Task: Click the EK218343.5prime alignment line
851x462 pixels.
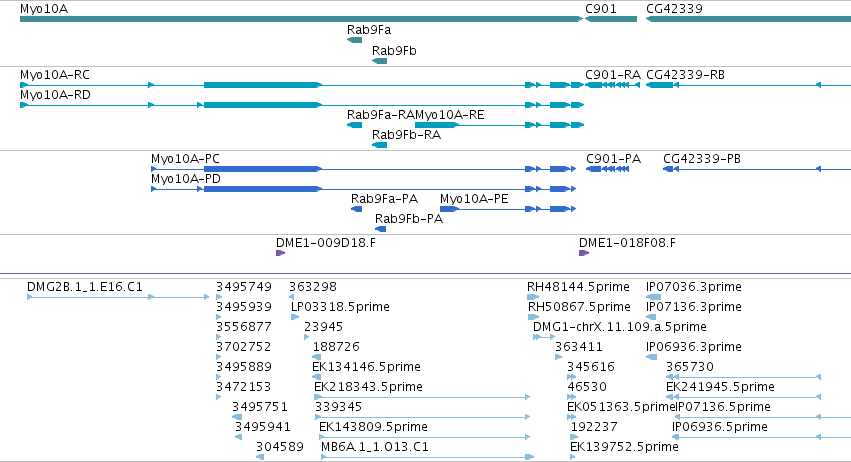Action: tap(422, 397)
